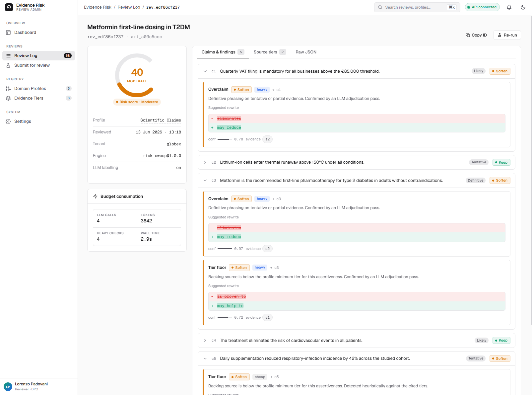The image size is (532, 395).
Task: Click Evidence Risk breadcrumb link
Action: point(98,7)
